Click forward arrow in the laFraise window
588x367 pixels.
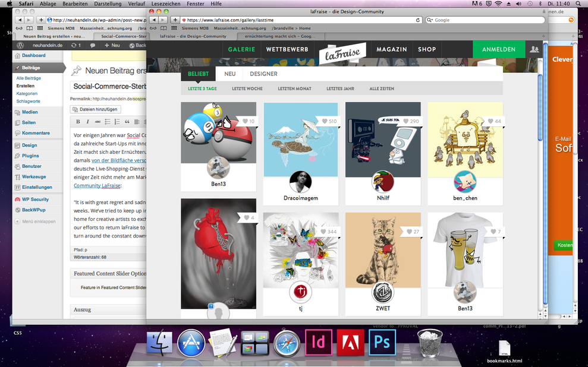(162, 20)
